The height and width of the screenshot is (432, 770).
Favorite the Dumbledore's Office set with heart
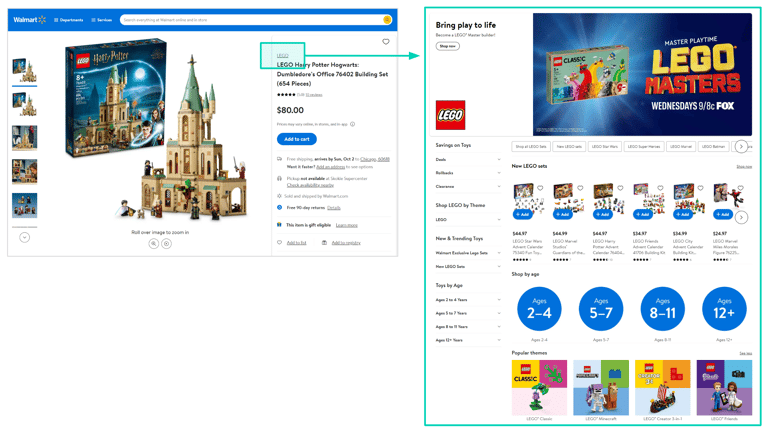386,42
